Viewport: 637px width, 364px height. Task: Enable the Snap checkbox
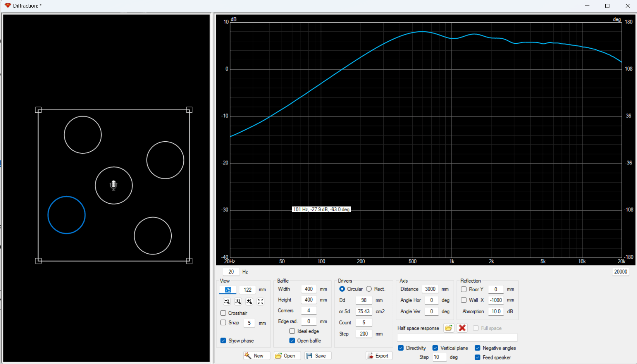click(x=223, y=323)
